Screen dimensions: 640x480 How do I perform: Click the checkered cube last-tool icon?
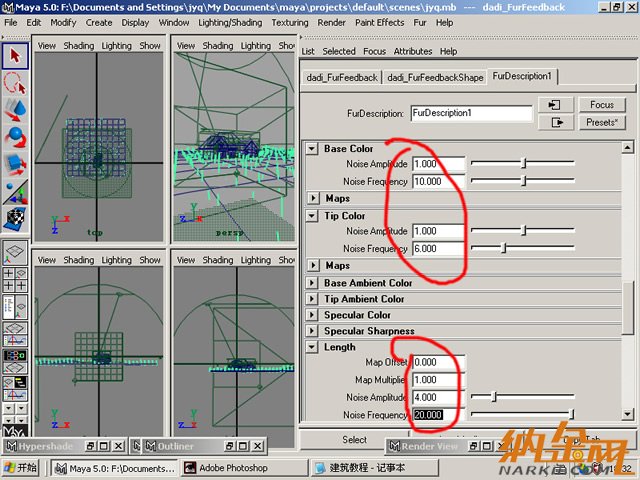(16, 218)
